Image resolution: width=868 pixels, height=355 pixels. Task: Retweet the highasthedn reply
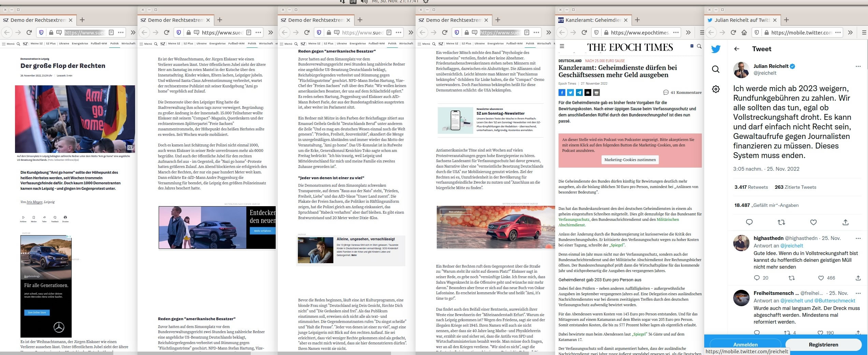(792, 278)
